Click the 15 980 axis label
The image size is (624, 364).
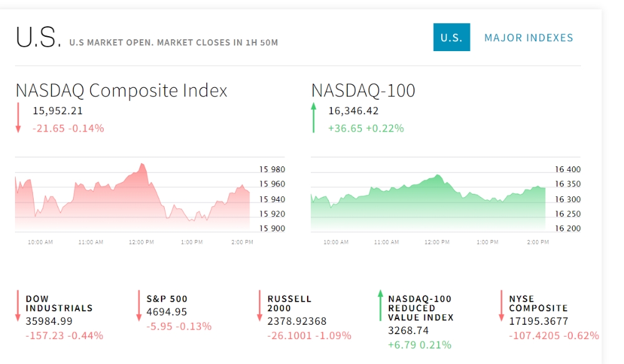point(272,170)
